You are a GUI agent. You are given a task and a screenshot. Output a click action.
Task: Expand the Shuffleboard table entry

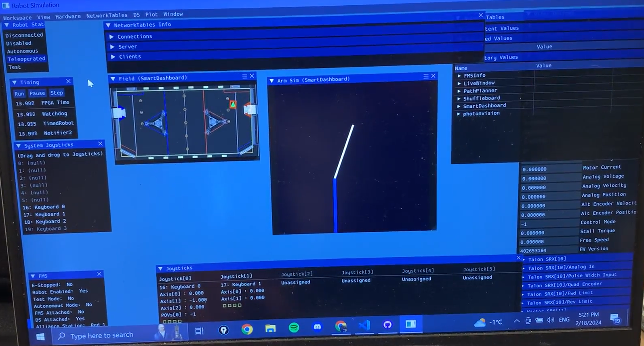click(x=459, y=99)
